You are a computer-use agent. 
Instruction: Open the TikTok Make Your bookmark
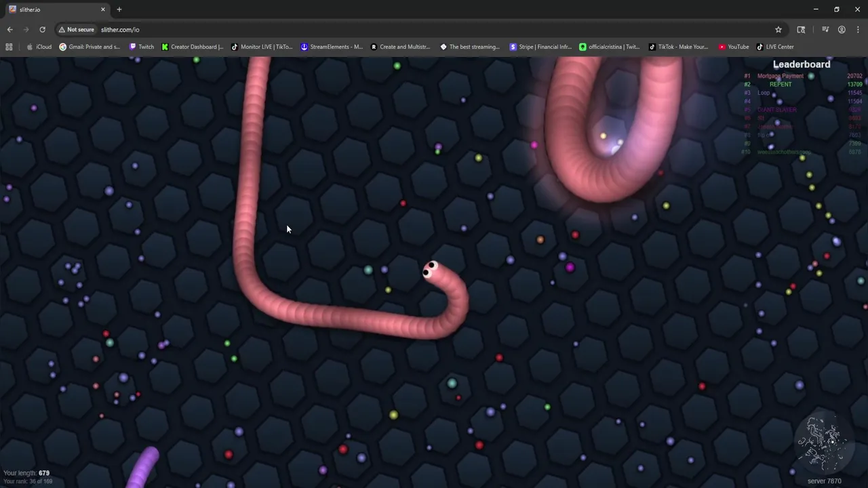[x=679, y=47]
